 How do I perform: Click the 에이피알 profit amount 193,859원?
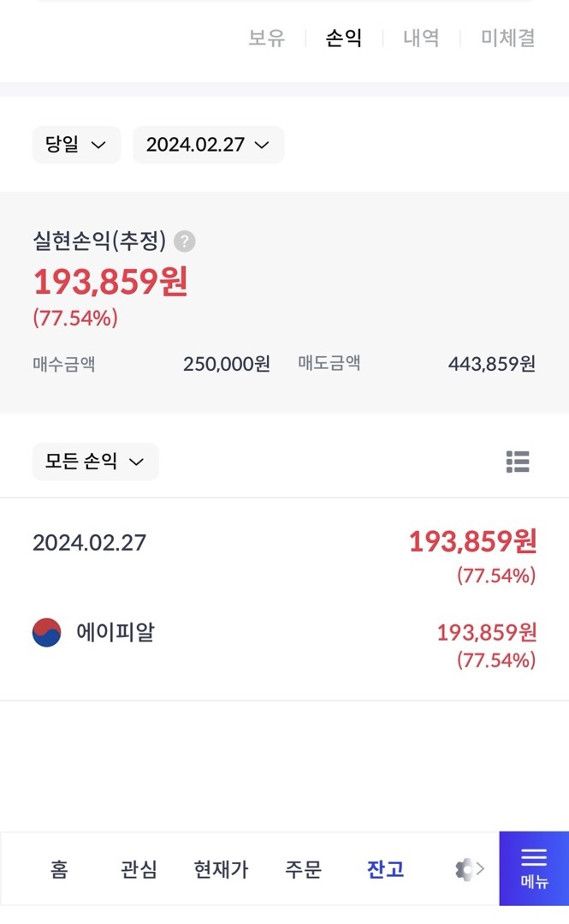487,633
